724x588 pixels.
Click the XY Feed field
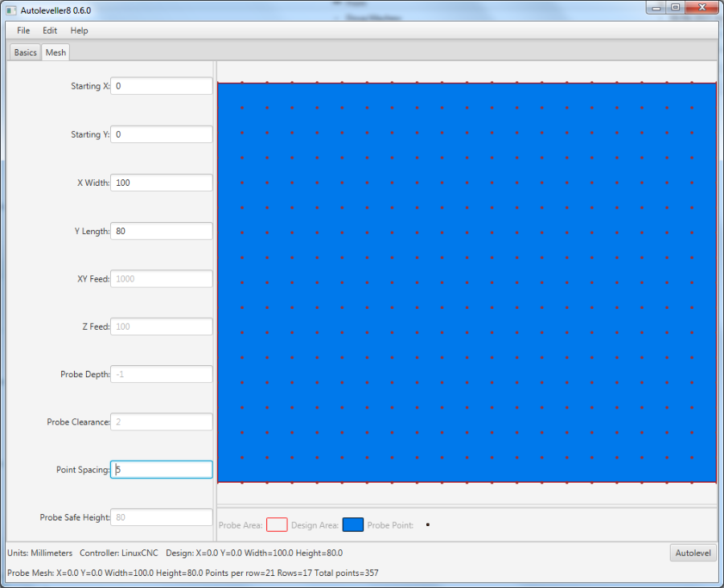click(x=161, y=279)
